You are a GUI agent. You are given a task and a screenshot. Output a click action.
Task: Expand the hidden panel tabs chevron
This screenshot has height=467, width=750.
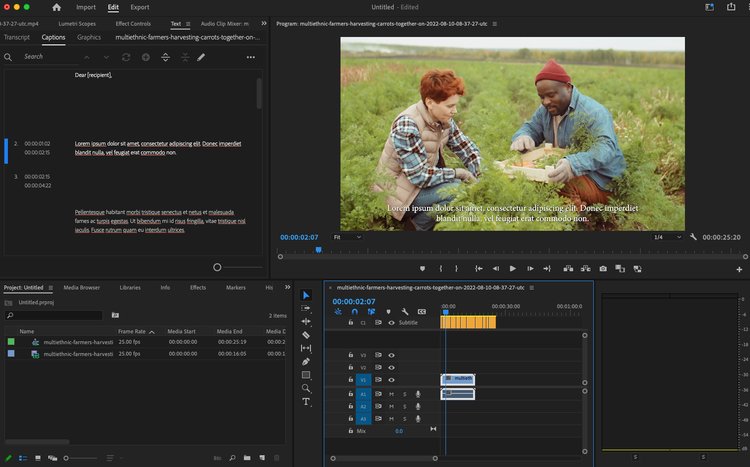click(x=261, y=23)
